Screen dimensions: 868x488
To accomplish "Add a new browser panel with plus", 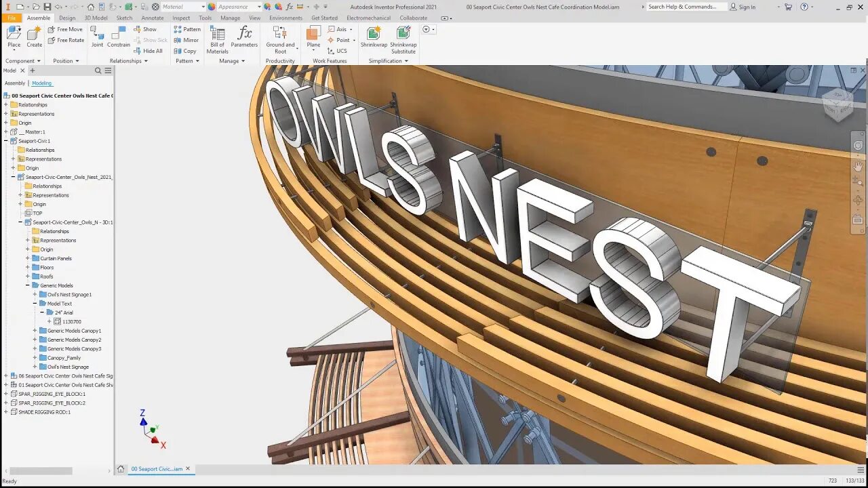I will click(x=32, y=70).
